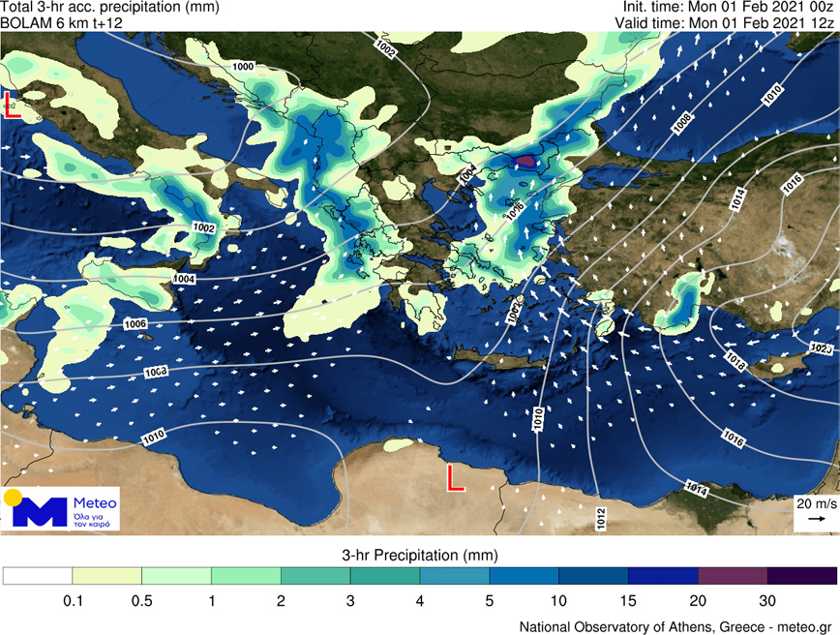Click the red L marker at left edge
Viewport: 840px width, 635px height.
coord(12,106)
